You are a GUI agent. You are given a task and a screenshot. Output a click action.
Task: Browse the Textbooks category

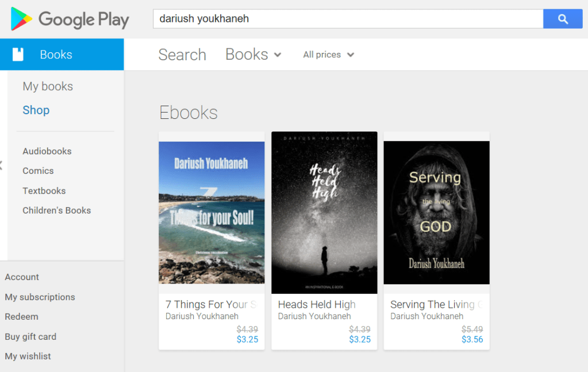click(44, 191)
